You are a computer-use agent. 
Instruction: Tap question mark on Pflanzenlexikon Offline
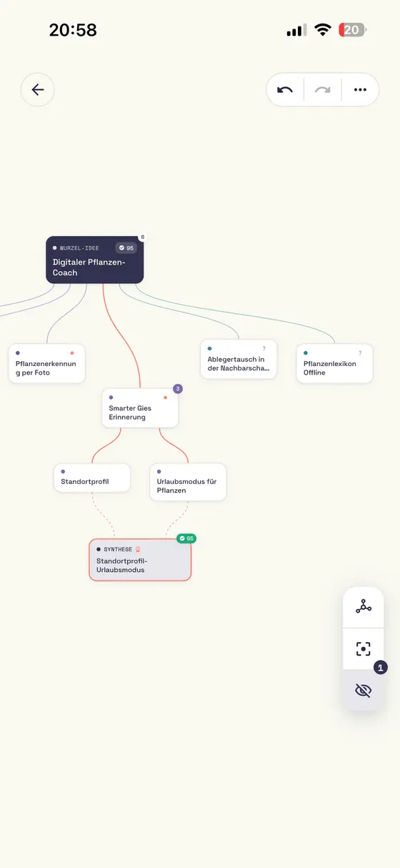click(360, 353)
